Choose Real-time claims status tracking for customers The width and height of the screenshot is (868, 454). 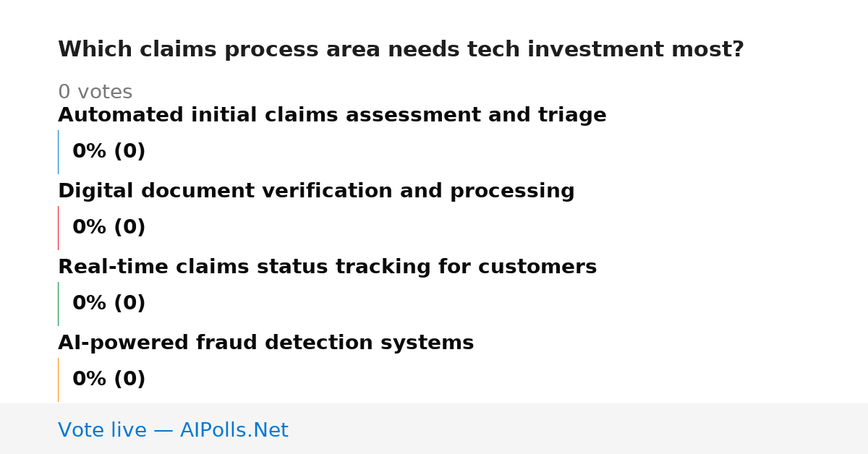327,267
